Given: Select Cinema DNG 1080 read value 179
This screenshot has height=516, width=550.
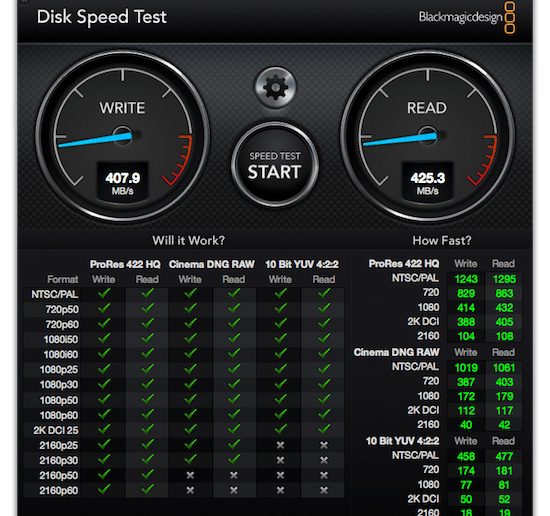Looking at the screenshot, I should click(x=504, y=396).
